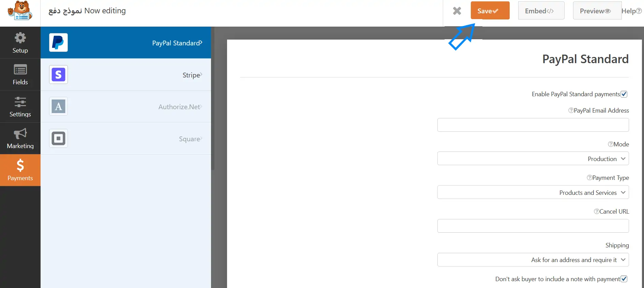This screenshot has width=644, height=288.
Task: Open the Setup gear panel
Action: click(x=20, y=43)
